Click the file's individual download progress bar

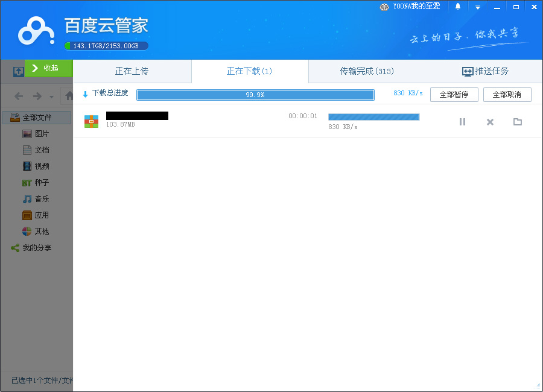tap(374, 117)
